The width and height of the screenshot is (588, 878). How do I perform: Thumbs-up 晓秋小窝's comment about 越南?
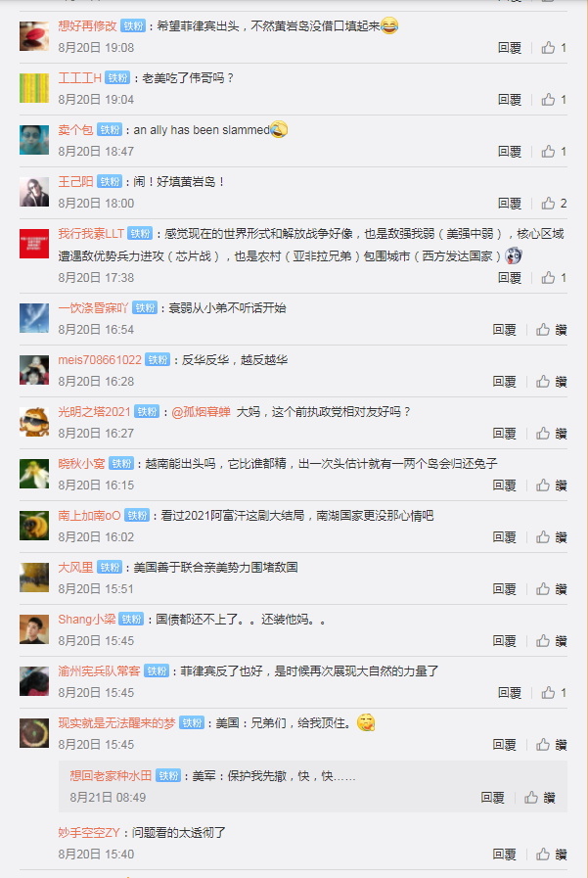click(551, 485)
